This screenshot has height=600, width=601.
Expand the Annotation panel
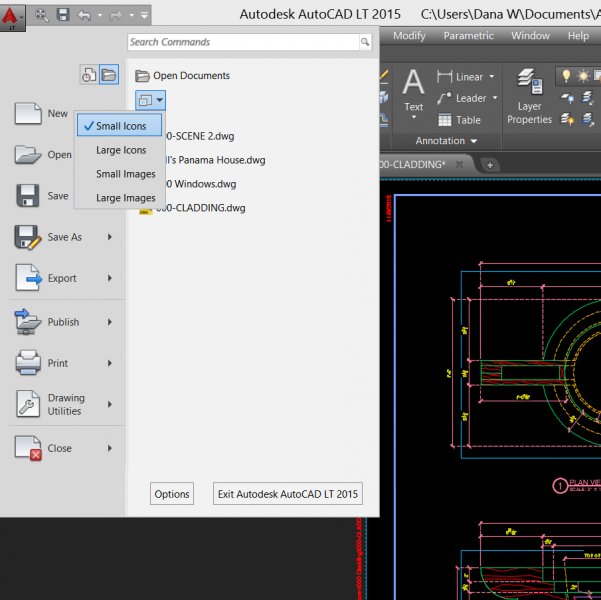446,141
